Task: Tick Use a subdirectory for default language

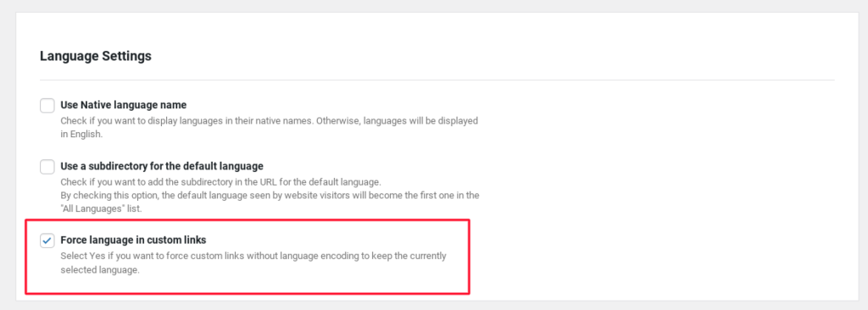Action: click(x=47, y=166)
